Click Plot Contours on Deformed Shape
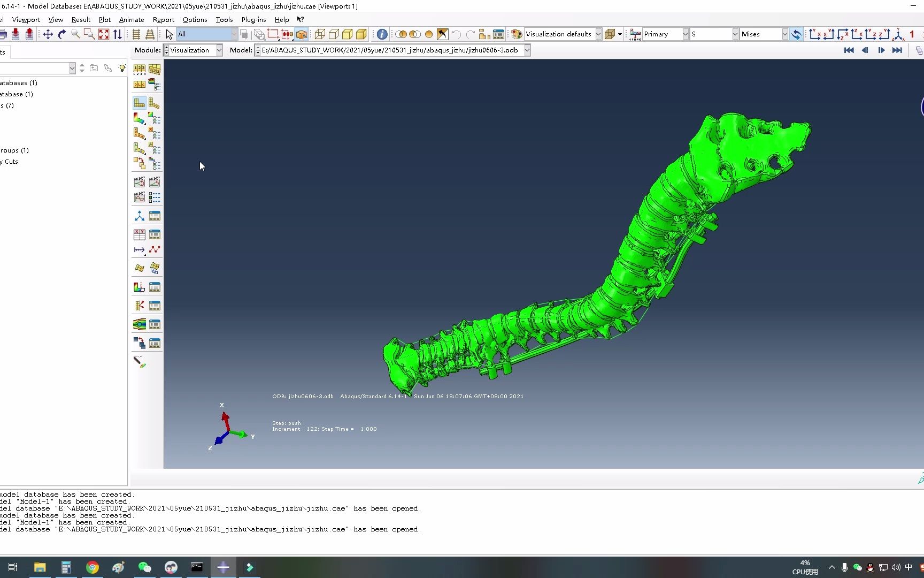This screenshot has width=924, height=578. [139, 118]
